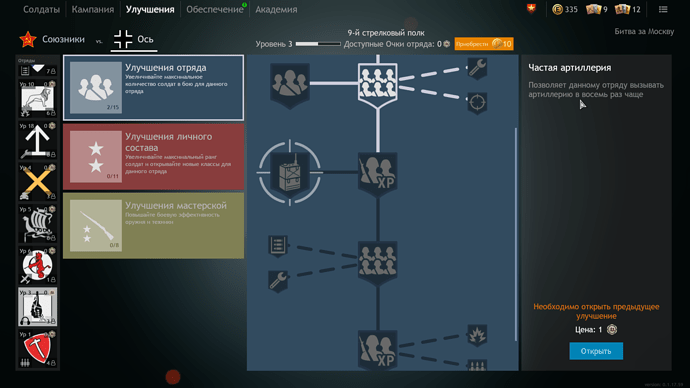The image size is (690, 388).
Task: Click the red star rank badge
Action: (x=532, y=8)
